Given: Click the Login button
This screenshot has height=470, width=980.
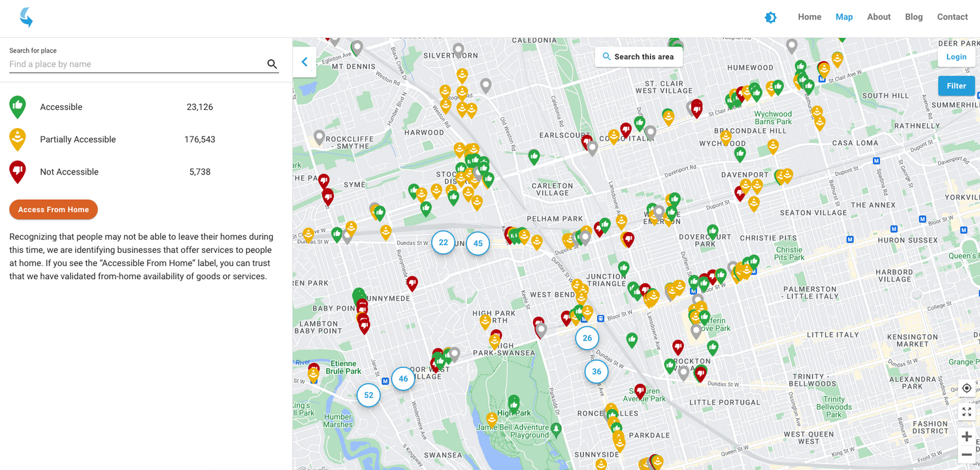Looking at the screenshot, I should 956,57.
